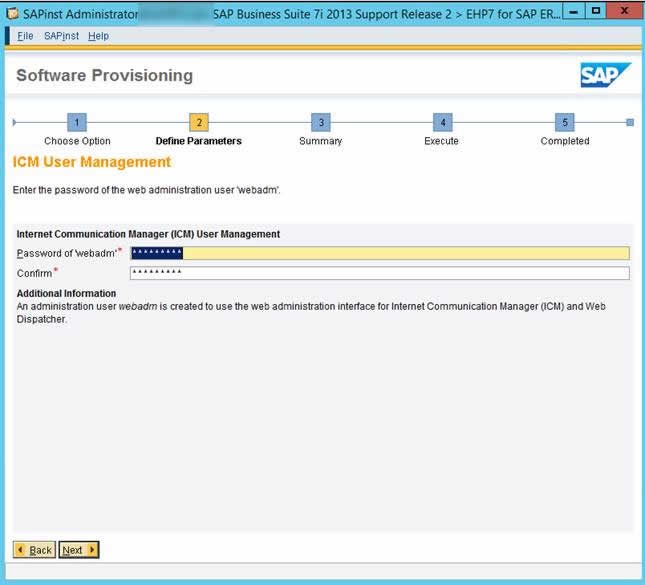Screen dimensions: 645x585
Task: Click step 3 Summary marker
Action: click(x=321, y=122)
